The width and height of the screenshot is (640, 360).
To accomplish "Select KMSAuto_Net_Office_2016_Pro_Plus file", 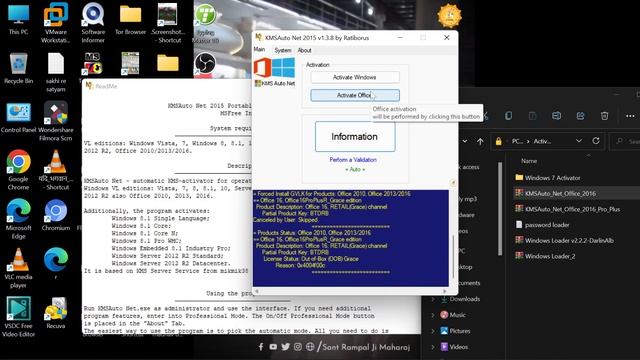I will 568,209.
